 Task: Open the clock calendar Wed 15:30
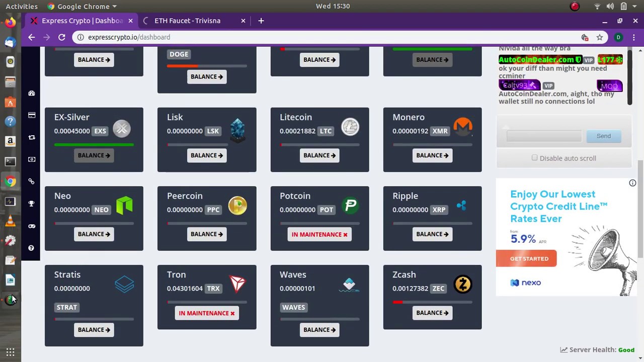(x=333, y=6)
